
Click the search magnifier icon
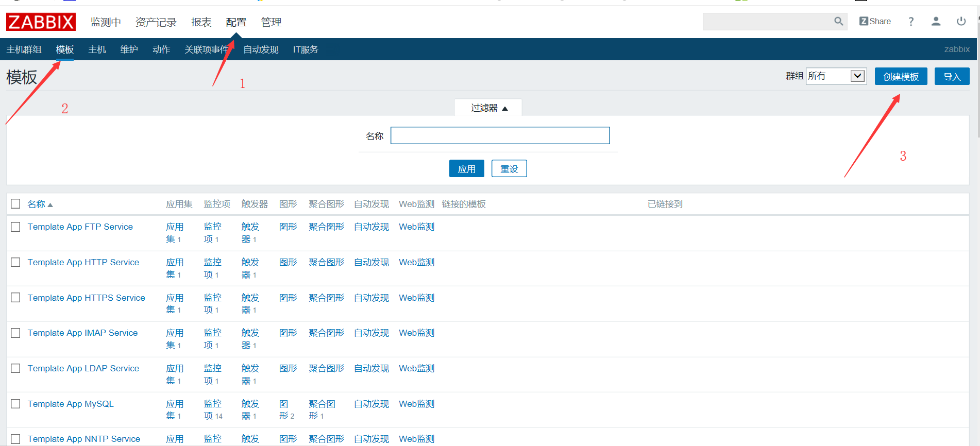(839, 21)
